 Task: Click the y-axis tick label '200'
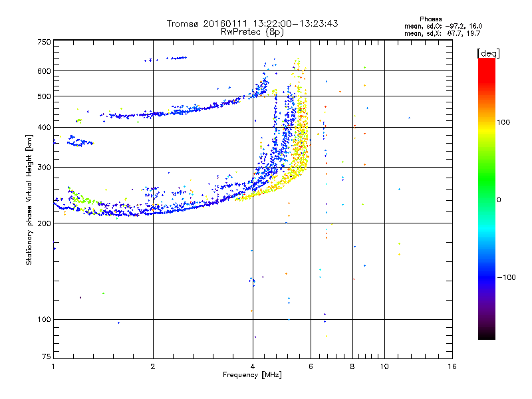pyautogui.click(x=44, y=223)
